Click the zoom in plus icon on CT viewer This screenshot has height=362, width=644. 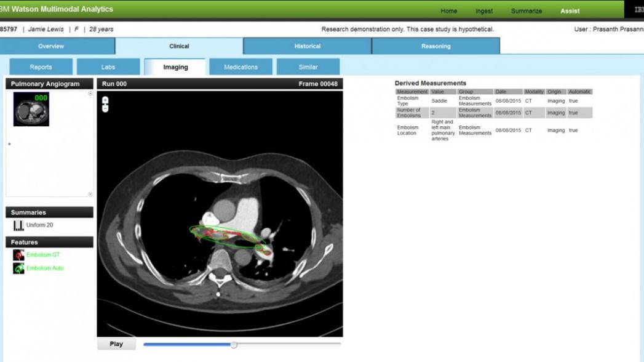105,100
